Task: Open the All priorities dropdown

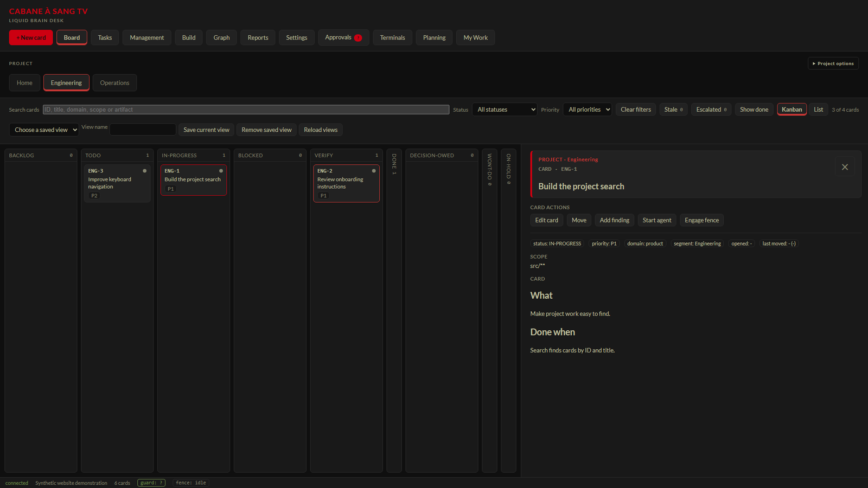Action: click(587, 110)
